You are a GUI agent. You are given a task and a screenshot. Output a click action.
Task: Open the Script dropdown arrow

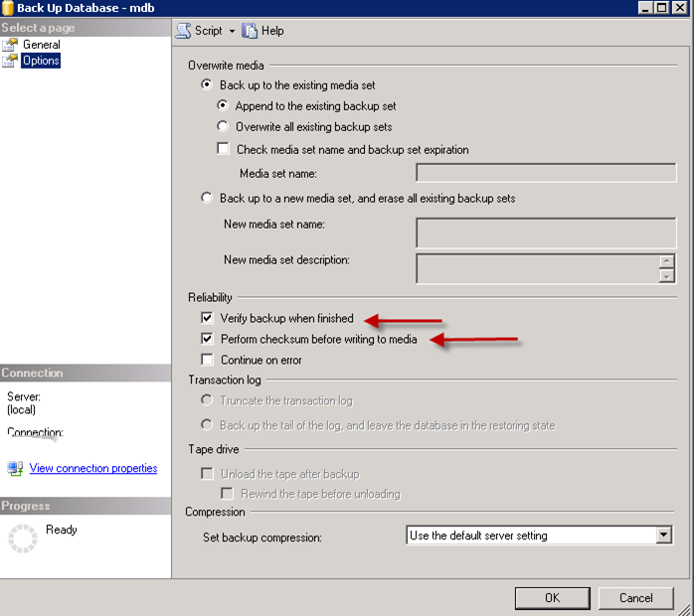pyautogui.click(x=232, y=31)
